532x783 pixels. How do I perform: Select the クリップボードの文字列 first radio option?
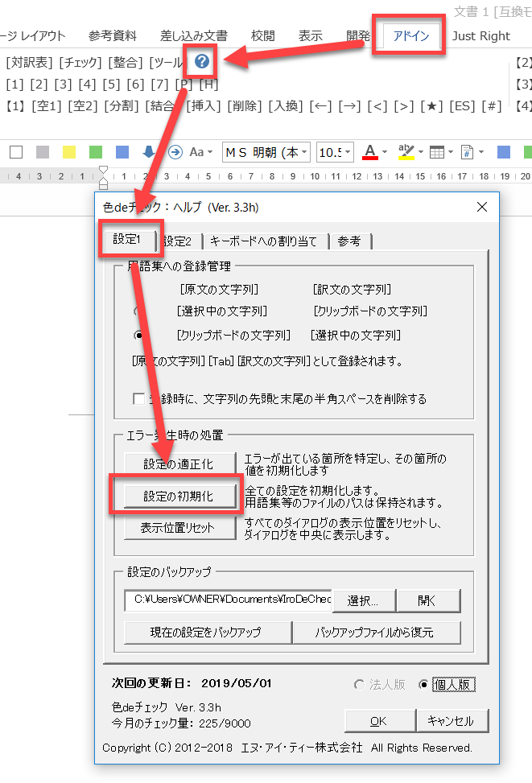point(139,335)
